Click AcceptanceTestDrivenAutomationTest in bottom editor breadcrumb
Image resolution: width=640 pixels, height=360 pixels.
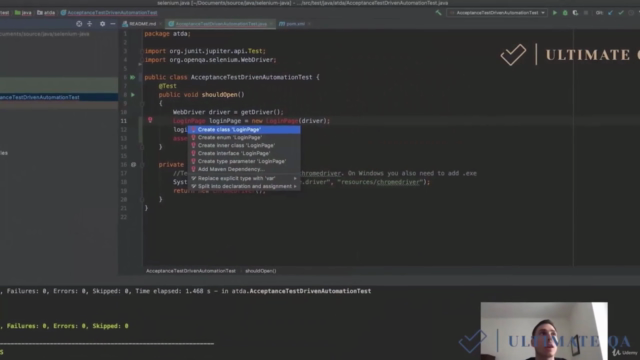pos(191,271)
